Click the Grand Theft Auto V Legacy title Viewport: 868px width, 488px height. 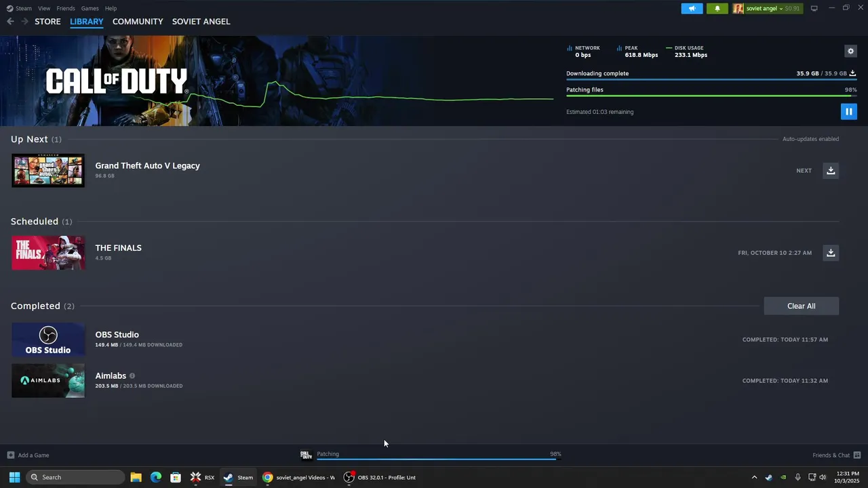tap(147, 165)
